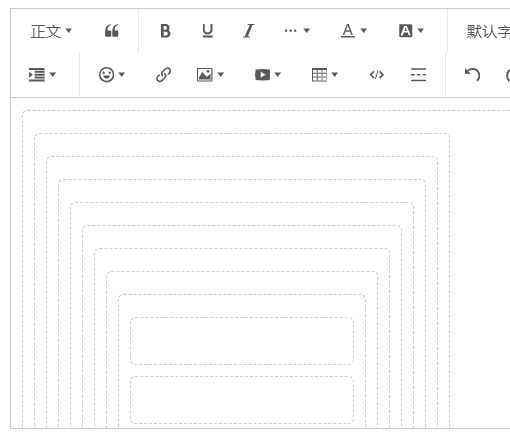Open the indent options dropdown

[42, 75]
